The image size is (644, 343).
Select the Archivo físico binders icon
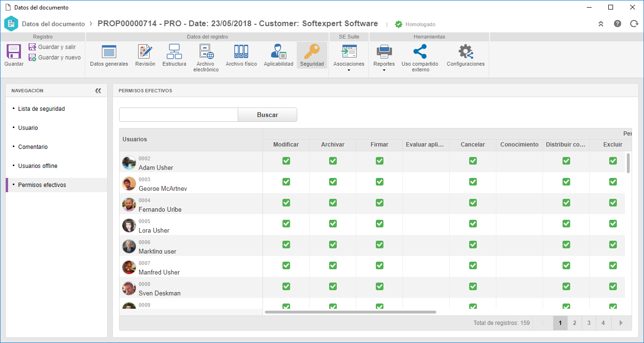click(x=241, y=51)
